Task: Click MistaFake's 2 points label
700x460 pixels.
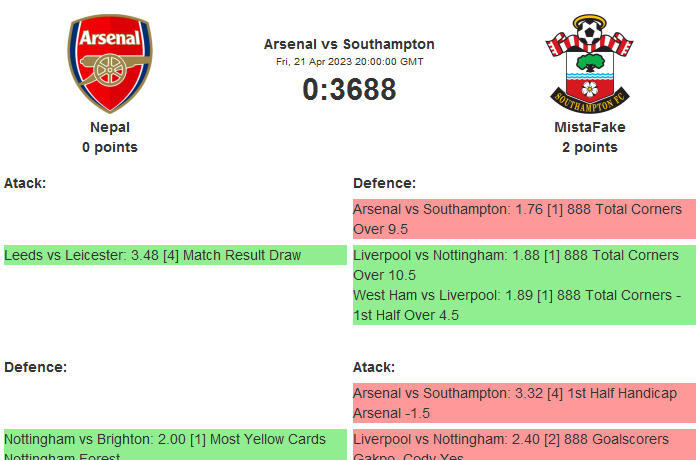Action: coord(589,147)
